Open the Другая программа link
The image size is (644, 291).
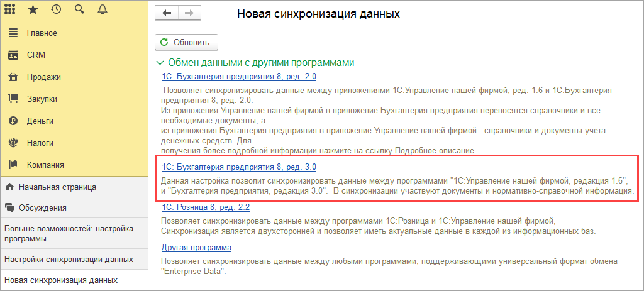click(196, 248)
